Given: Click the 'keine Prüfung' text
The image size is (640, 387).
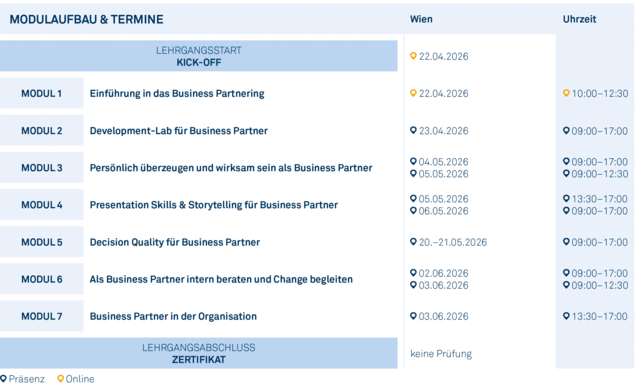Looking at the screenshot, I should tap(441, 354).
